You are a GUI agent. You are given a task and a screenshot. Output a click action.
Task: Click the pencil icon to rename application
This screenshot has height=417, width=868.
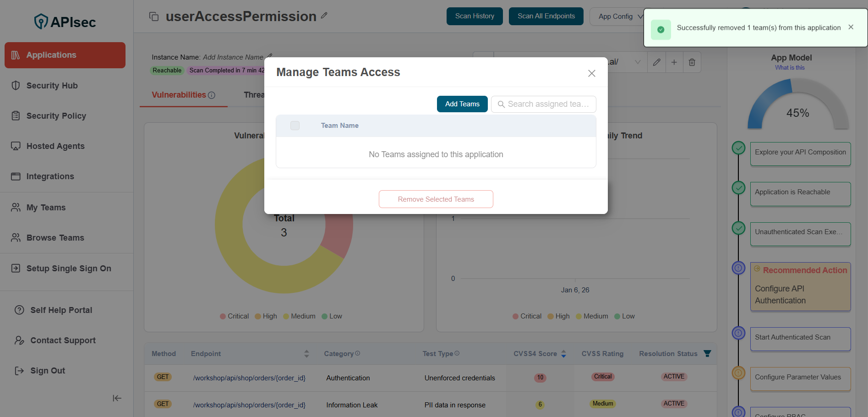[x=324, y=16]
